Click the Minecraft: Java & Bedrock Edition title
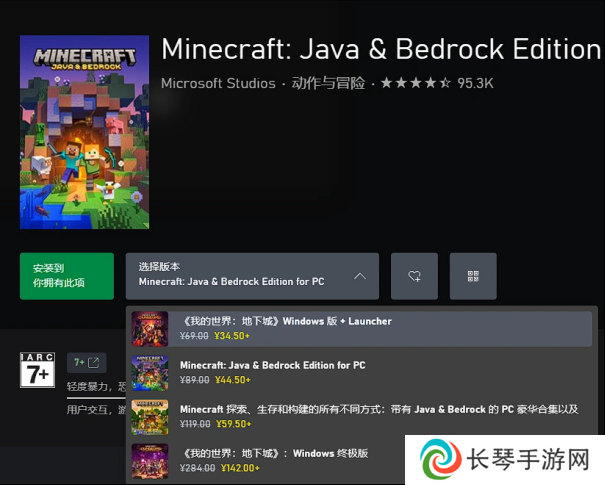 (x=381, y=49)
